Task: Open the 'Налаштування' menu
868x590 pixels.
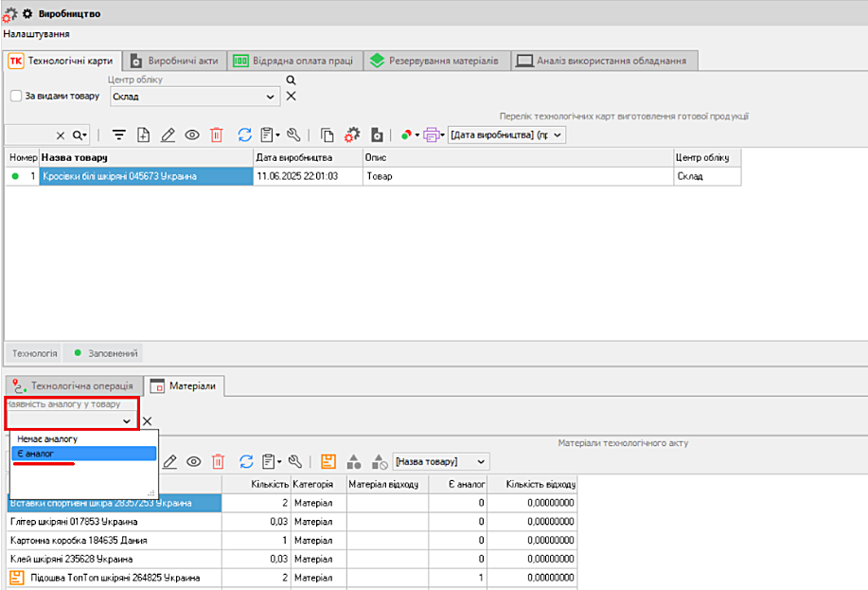Action: coord(35,34)
